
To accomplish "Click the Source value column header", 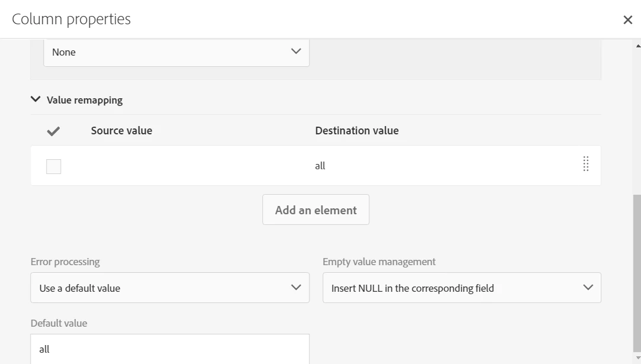I will pyautogui.click(x=121, y=131).
